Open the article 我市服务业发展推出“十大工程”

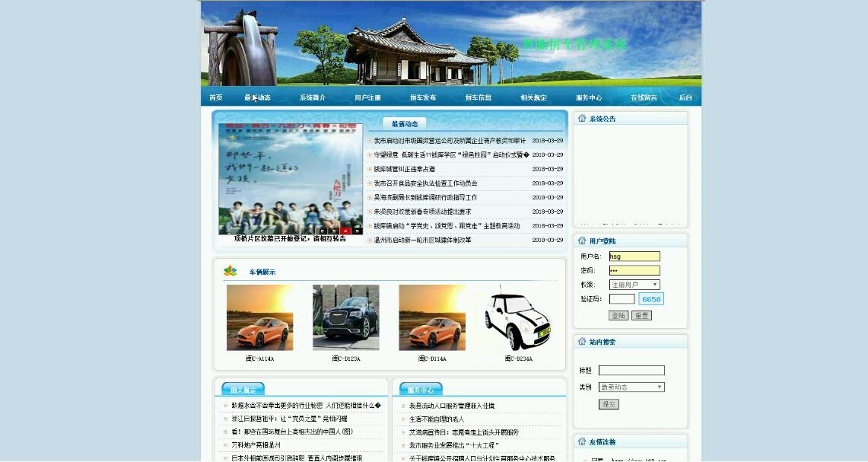(454, 445)
